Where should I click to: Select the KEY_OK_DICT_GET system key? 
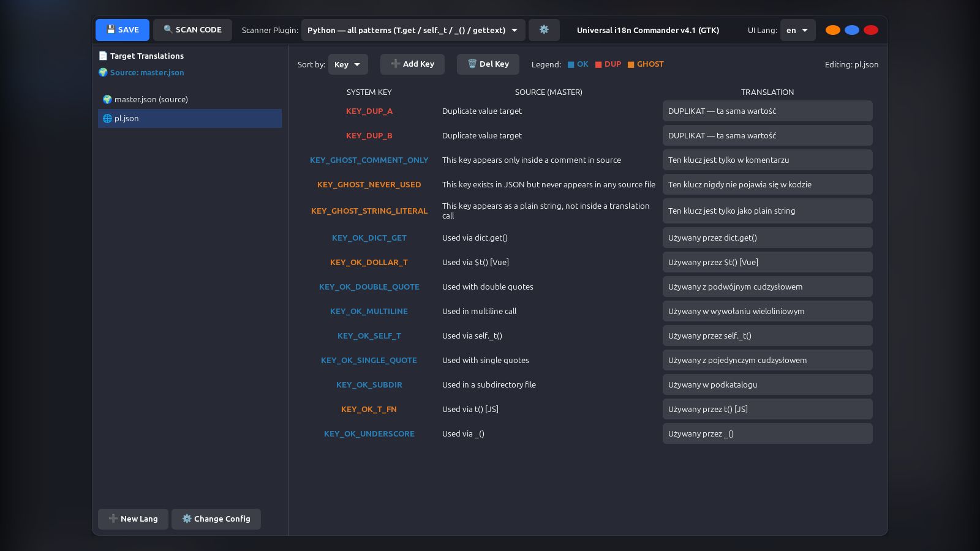pos(369,238)
